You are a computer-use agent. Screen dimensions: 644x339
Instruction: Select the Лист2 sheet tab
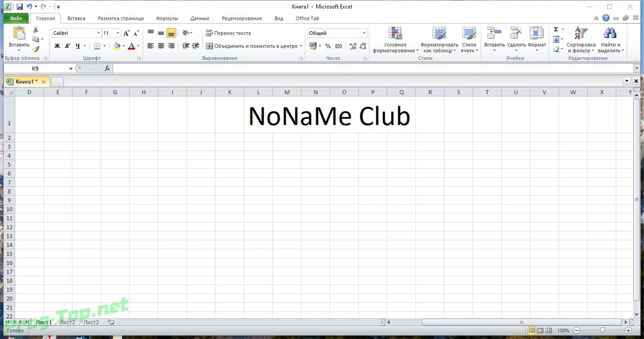click(x=67, y=322)
